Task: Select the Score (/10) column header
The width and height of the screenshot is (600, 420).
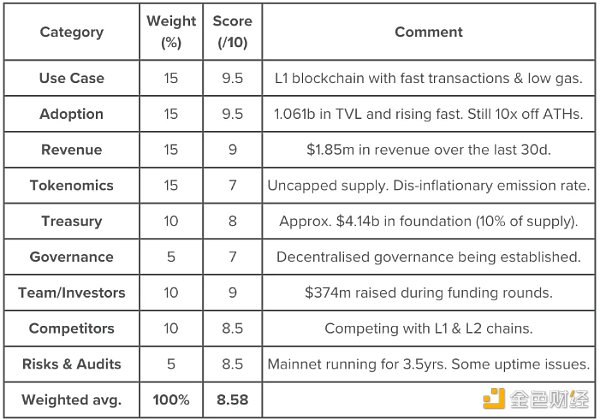Action: click(x=233, y=32)
